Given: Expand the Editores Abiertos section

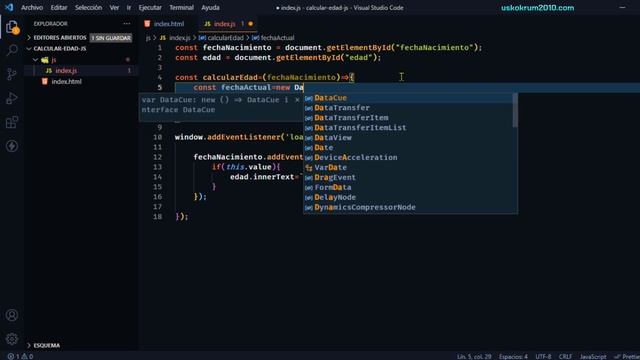Looking at the screenshot, I should (60, 38).
